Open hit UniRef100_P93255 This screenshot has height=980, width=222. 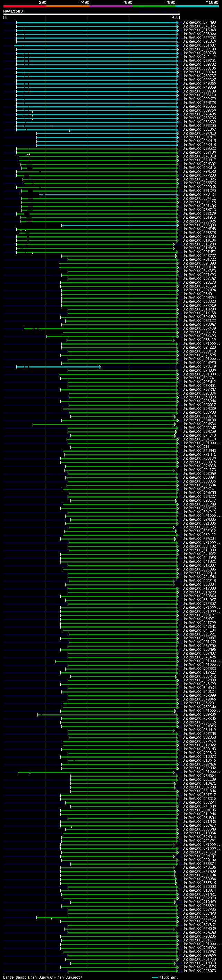(199, 125)
